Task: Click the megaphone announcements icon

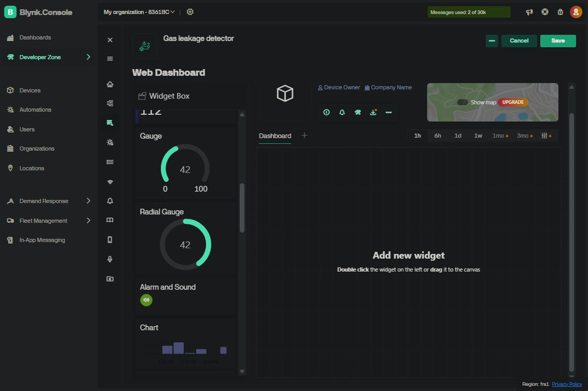Action: click(529, 12)
